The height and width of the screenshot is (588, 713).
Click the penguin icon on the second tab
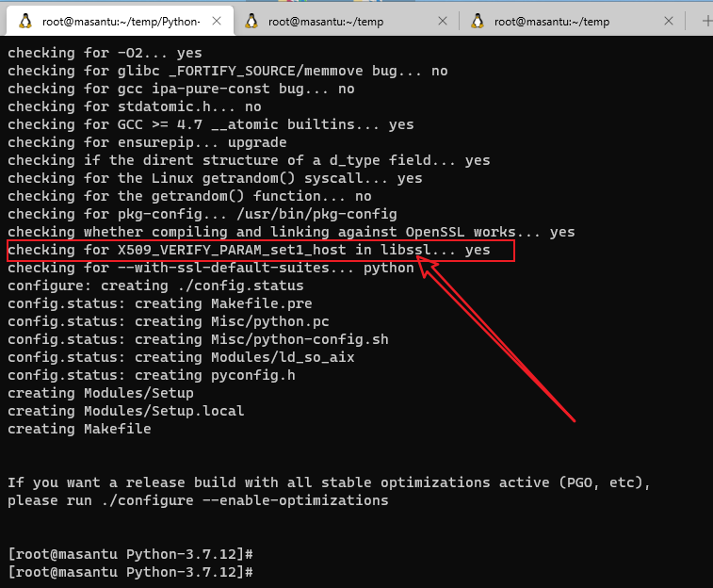click(x=251, y=21)
